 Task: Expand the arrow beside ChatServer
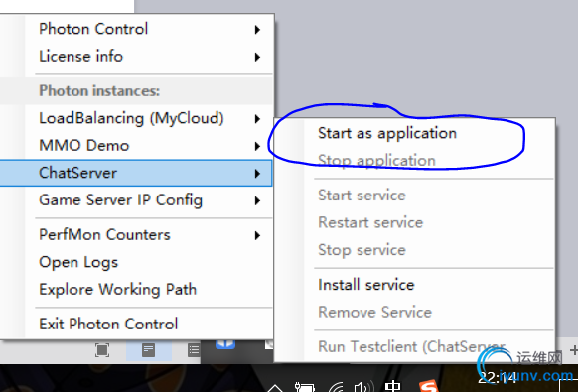tap(257, 174)
